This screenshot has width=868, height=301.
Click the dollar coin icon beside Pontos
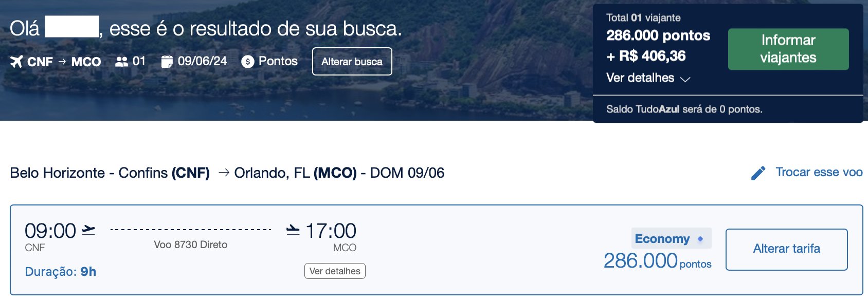click(x=248, y=62)
